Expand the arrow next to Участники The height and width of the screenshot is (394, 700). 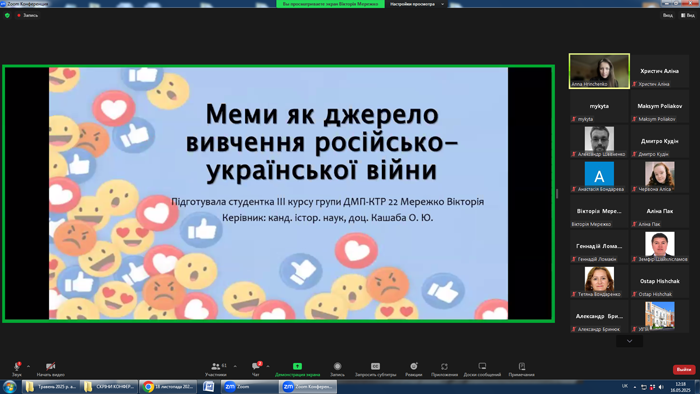coord(235,366)
